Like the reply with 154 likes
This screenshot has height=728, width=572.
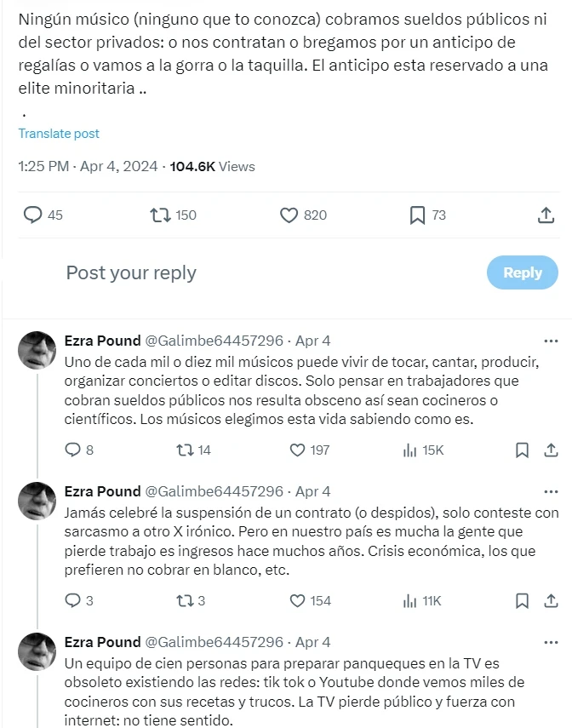[x=298, y=600]
